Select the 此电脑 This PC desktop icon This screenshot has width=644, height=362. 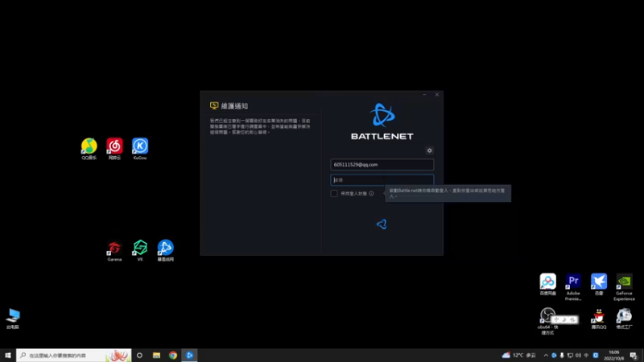(13, 319)
